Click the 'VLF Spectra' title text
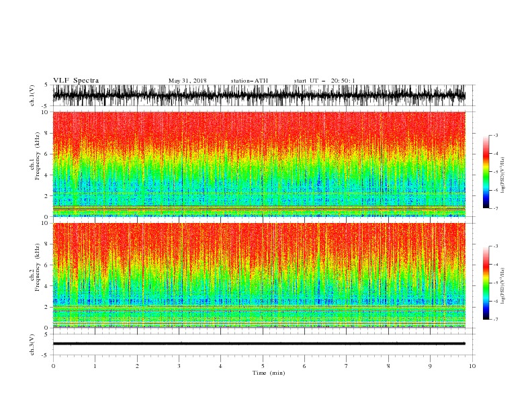 76,81
